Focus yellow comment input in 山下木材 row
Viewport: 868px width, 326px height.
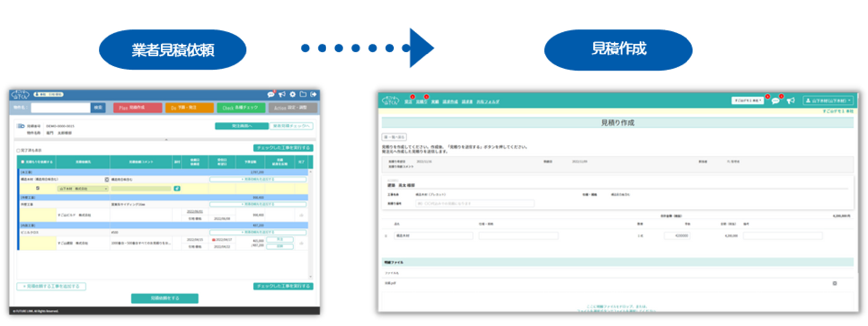point(142,189)
